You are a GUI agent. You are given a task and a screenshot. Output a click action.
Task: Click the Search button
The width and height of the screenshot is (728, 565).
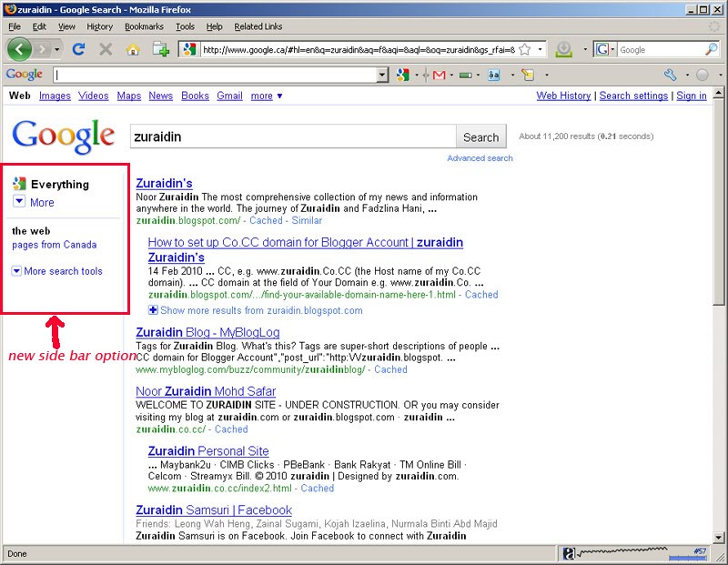[x=481, y=137]
